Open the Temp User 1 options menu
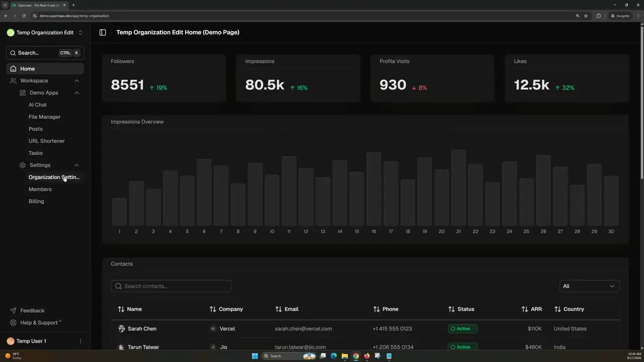This screenshot has height=362, width=644. pos(80,341)
